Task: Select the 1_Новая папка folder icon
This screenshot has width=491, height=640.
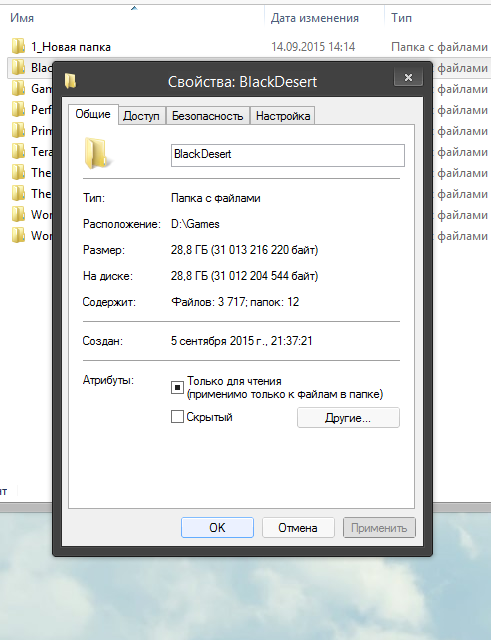Action: (x=18, y=46)
